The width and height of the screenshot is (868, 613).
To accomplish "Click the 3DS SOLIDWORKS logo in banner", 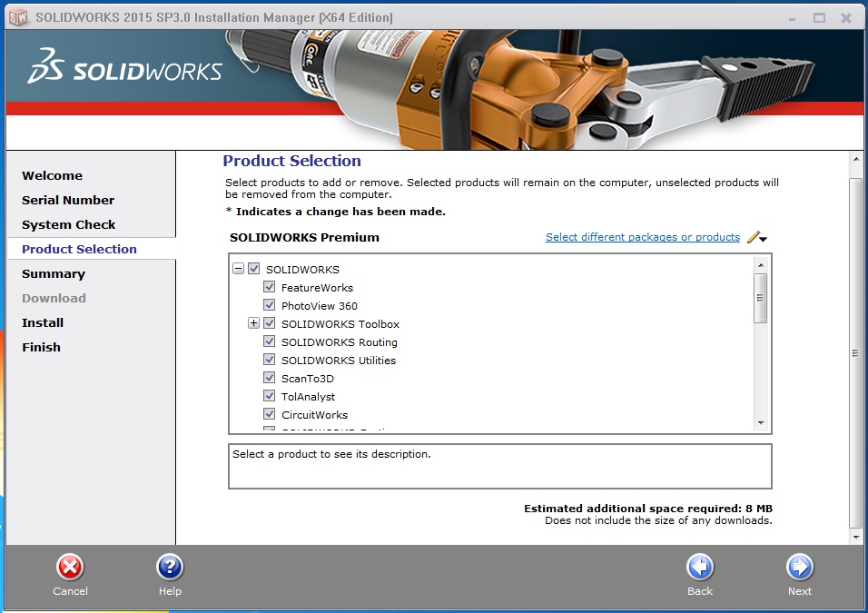I will pos(125,66).
